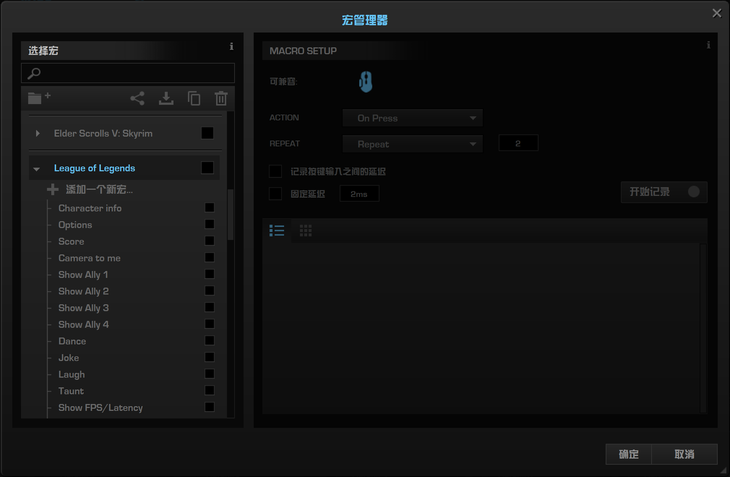This screenshot has width=730, height=477.
Task: Select the League of Legends folder label
Action: tap(95, 168)
